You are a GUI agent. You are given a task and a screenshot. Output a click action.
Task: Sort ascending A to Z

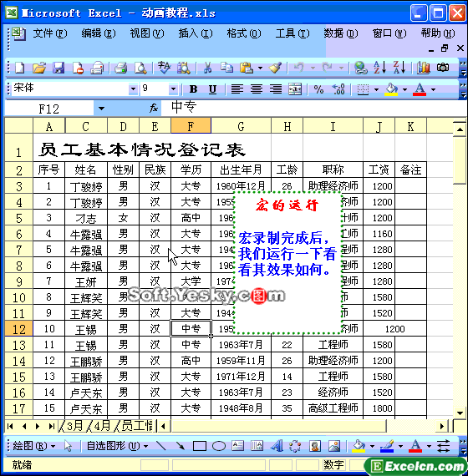click(x=380, y=68)
